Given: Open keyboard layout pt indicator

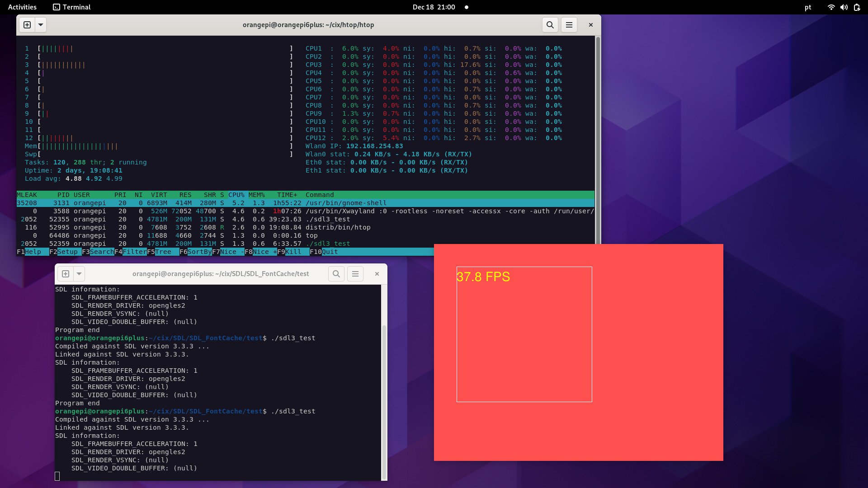Looking at the screenshot, I should (x=808, y=7).
